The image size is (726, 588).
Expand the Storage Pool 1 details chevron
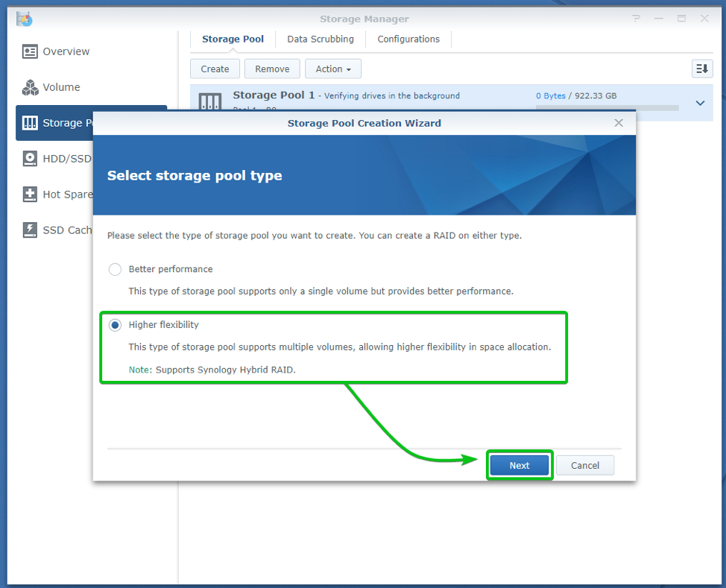(700, 103)
